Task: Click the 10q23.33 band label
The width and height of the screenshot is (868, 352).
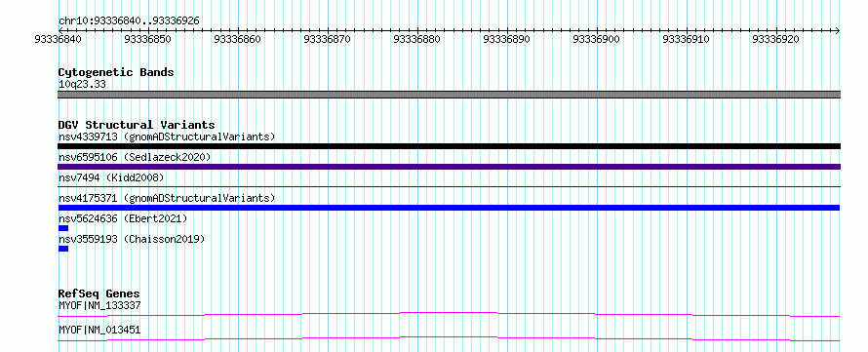Action: tap(82, 85)
